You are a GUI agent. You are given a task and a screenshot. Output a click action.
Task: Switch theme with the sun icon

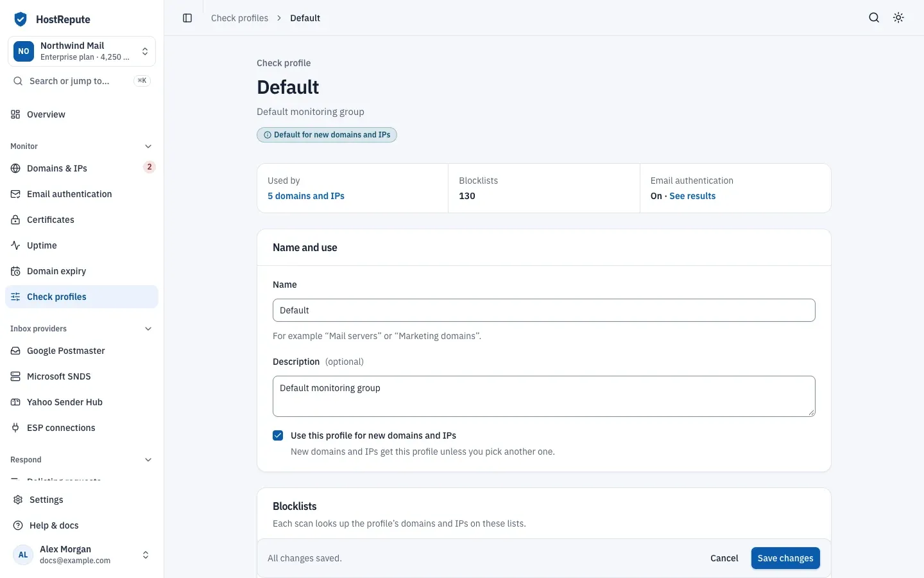tap(898, 18)
